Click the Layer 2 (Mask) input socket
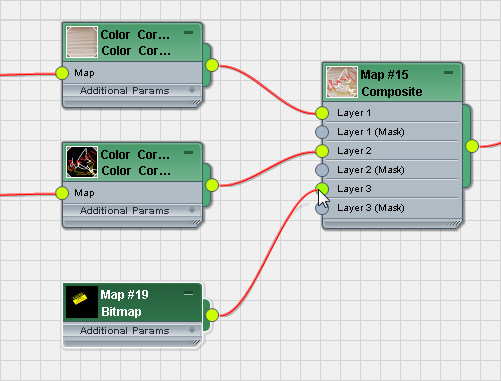Screen dimensions: 501x381 pos(322,170)
